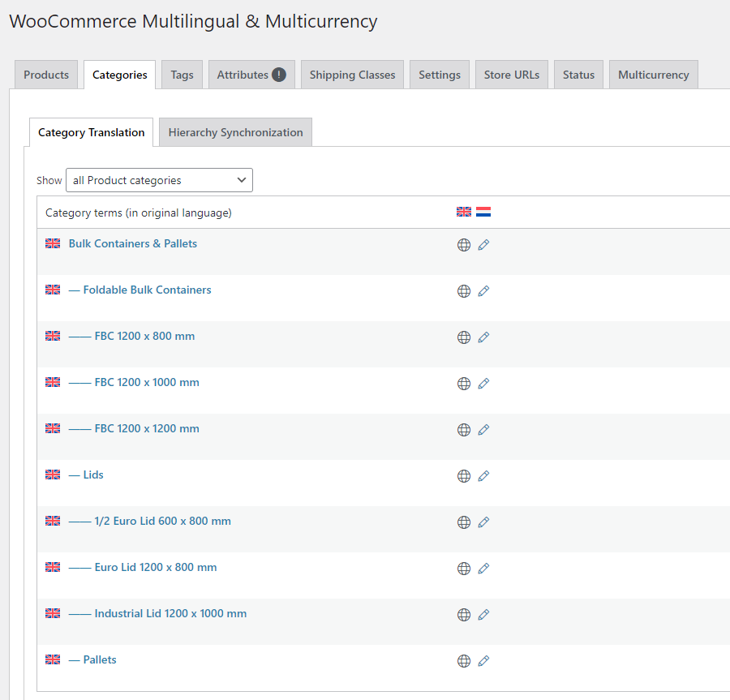Click pencil icon for FBC 1200 x 800 mm
The height and width of the screenshot is (700, 730).
tap(483, 337)
